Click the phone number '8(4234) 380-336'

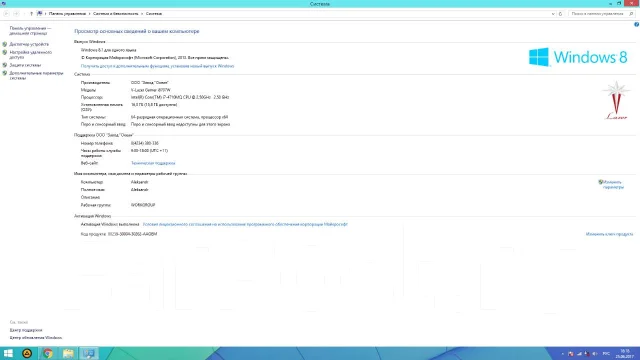point(144,144)
